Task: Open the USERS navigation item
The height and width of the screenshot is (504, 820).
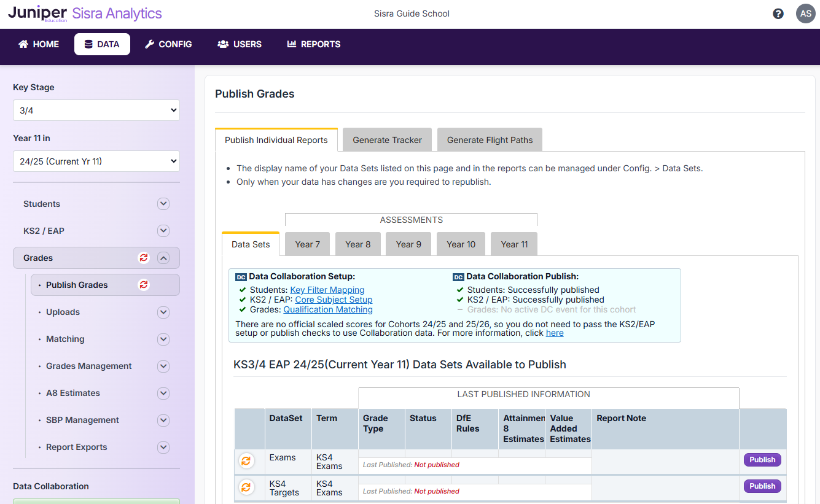Action: (x=240, y=44)
